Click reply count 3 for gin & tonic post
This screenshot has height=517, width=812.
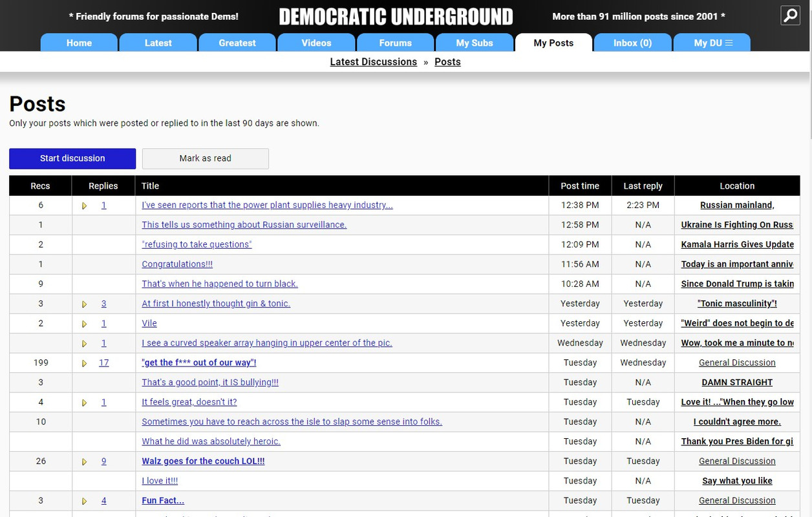click(x=104, y=304)
